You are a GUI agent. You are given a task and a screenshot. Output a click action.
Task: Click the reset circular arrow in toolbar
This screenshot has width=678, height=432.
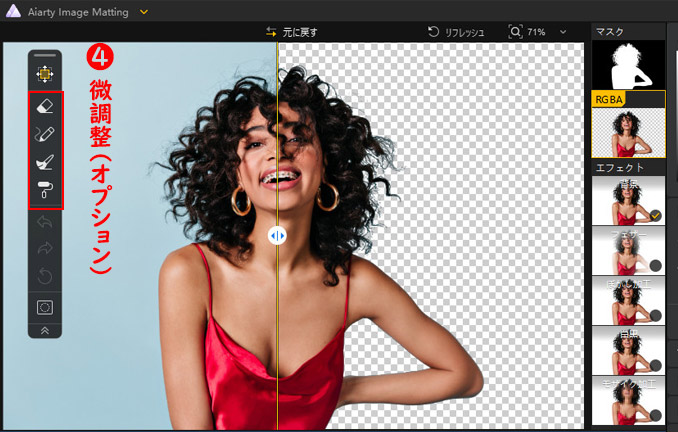(45, 275)
